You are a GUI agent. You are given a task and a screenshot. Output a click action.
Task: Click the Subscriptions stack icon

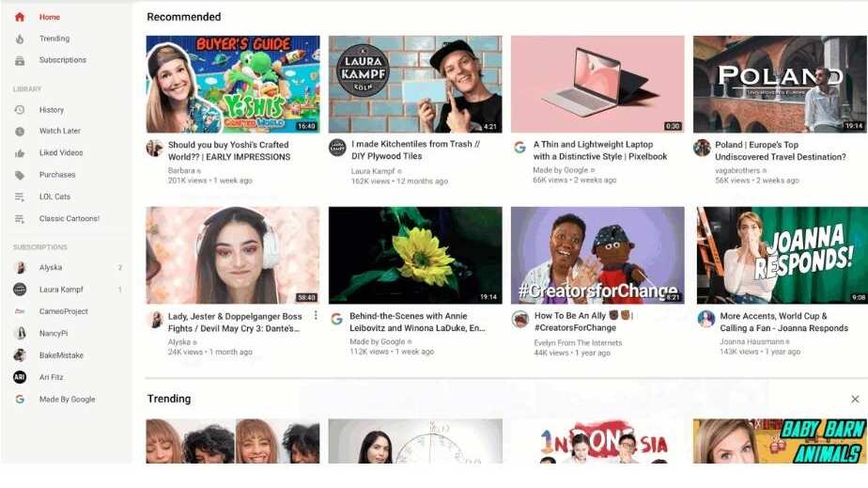pos(20,60)
